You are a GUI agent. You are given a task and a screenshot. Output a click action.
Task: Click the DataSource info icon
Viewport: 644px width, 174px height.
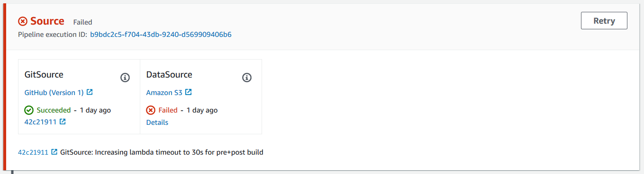click(247, 78)
